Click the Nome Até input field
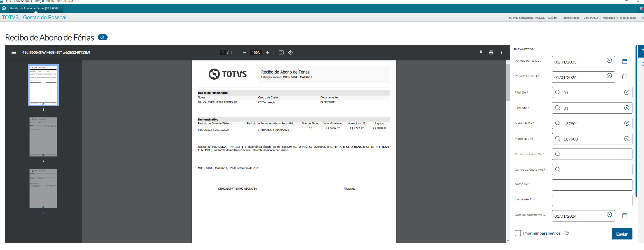 [x=592, y=200]
